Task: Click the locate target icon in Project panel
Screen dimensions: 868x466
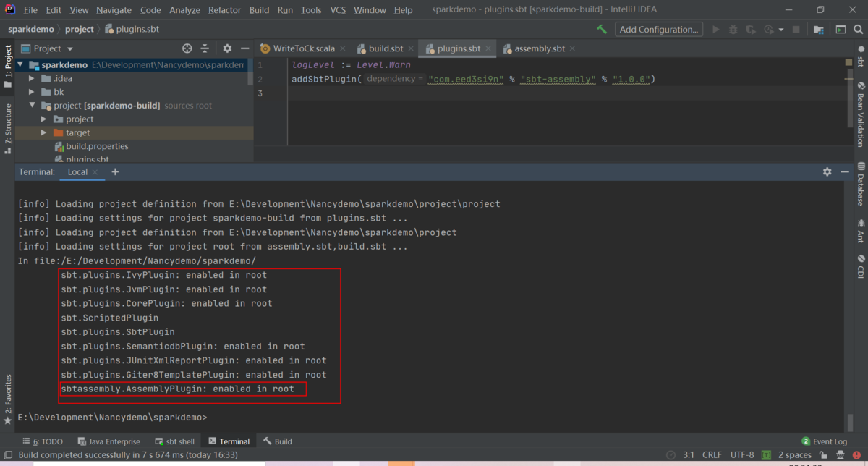Action: point(187,48)
